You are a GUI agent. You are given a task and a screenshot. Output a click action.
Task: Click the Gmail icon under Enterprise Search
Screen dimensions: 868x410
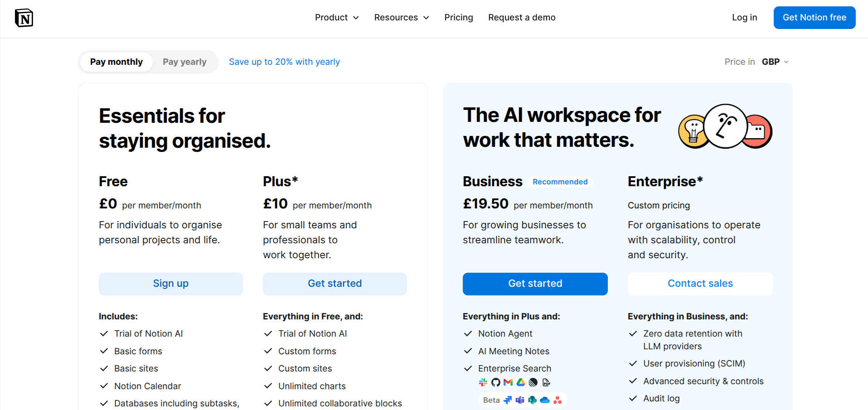pyautogui.click(x=508, y=382)
